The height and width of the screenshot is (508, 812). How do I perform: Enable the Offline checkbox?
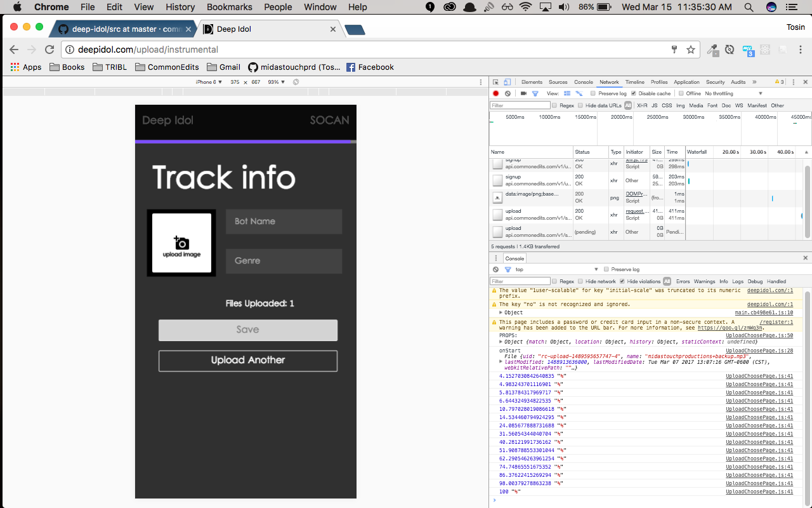tap(681, 93)
